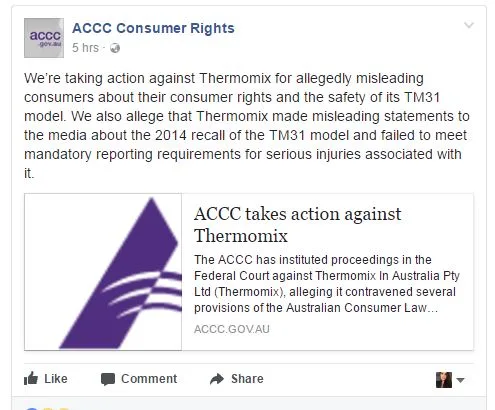
Task: Click the ACCC profile picture avatar
Action: 44,38
